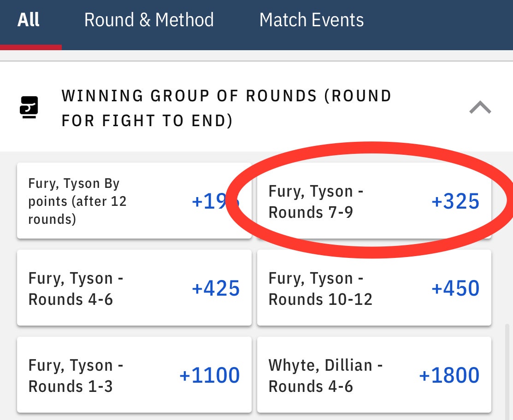Open the Match Events tab
The height and width of the screenshot is (420, 513).
[312, 20]
